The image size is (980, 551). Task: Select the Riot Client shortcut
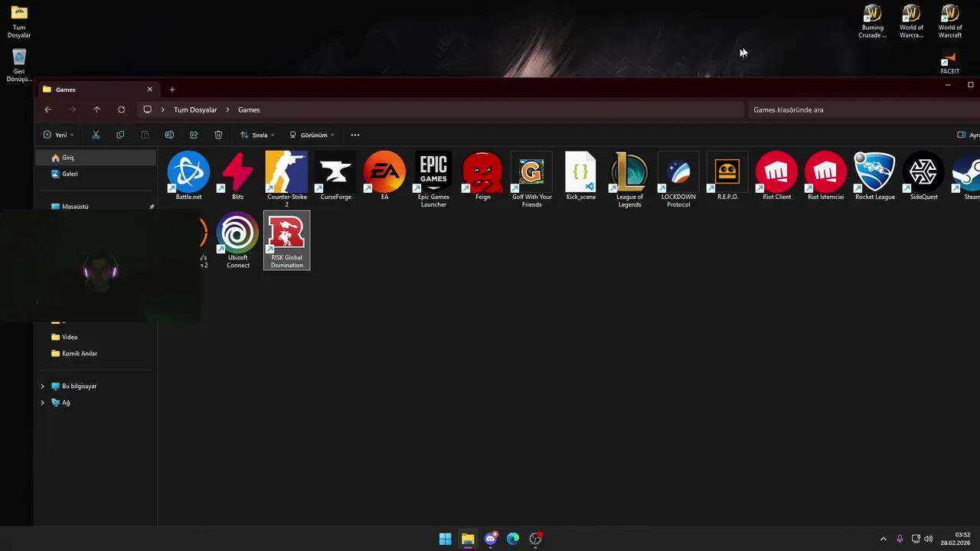(776, 177)
